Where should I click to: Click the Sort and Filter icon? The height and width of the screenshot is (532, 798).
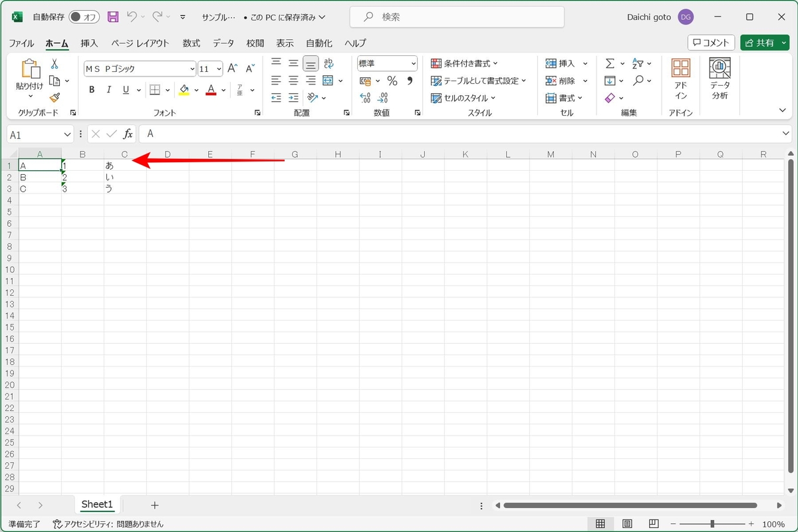tap(637, 63)
